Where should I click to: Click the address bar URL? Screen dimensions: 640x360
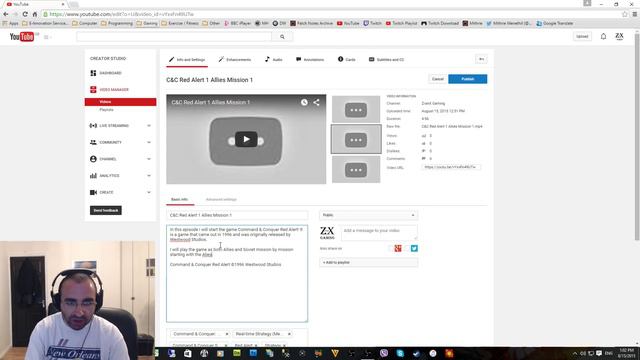pos(121,14)
